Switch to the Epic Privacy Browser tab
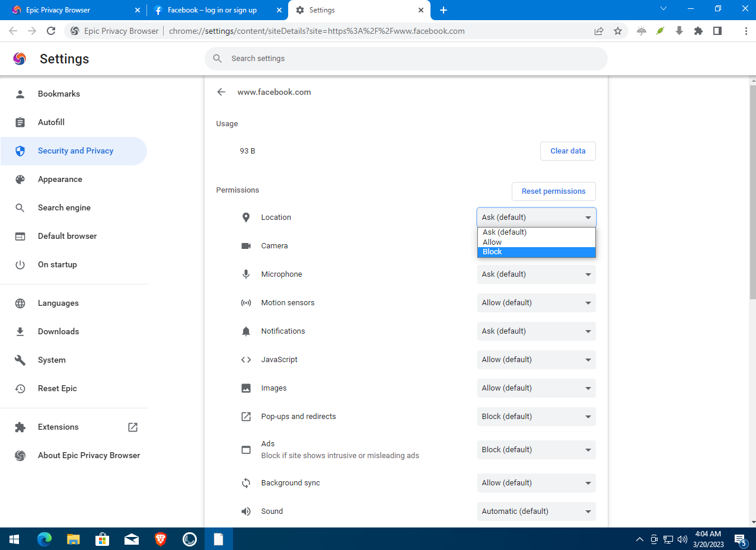Viewport: 756px width, 550px height. click(75, 10)
